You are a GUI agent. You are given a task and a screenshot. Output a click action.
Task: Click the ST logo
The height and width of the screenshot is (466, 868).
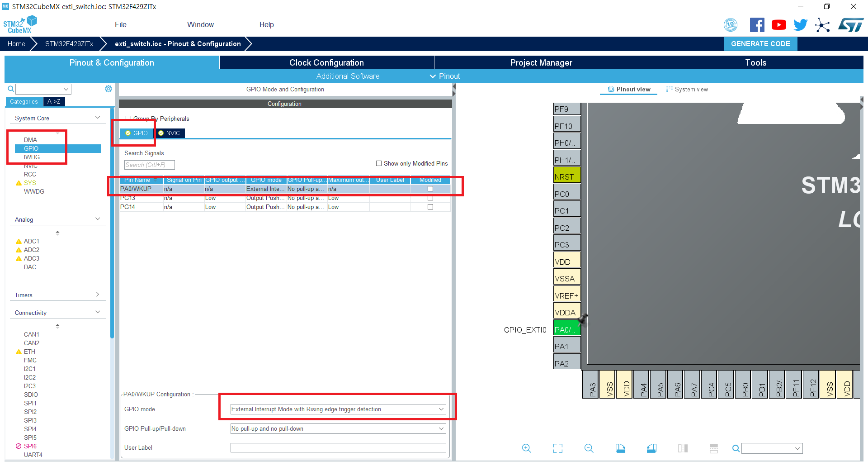coord(851,25)
